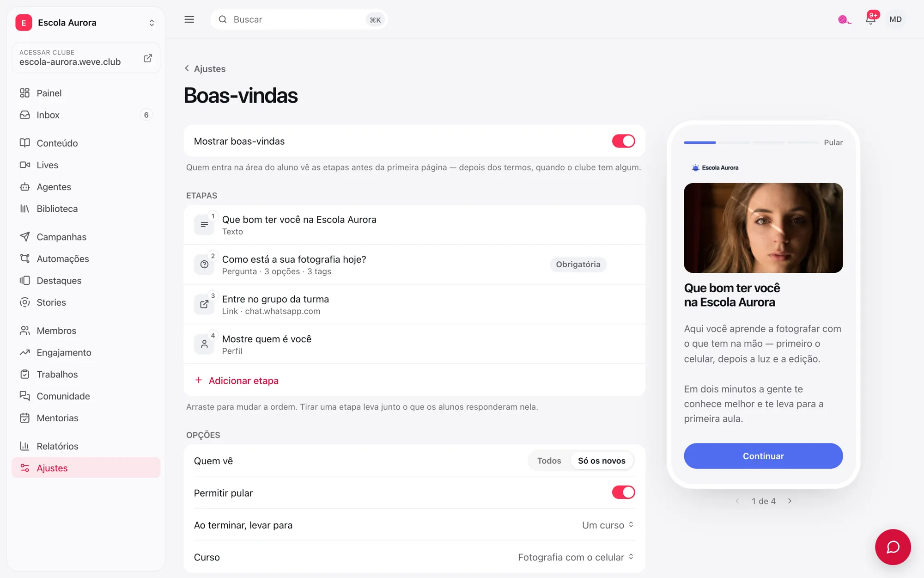Click the portrait photo in preview
This screenshot has width=924, height=578.
coord(763,228)
